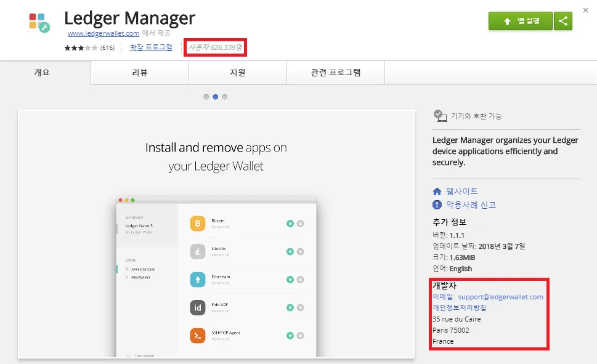Click the home icon next to 웹사이트
The height and width of the screenshot is (364, 597).
click(437, 192)
